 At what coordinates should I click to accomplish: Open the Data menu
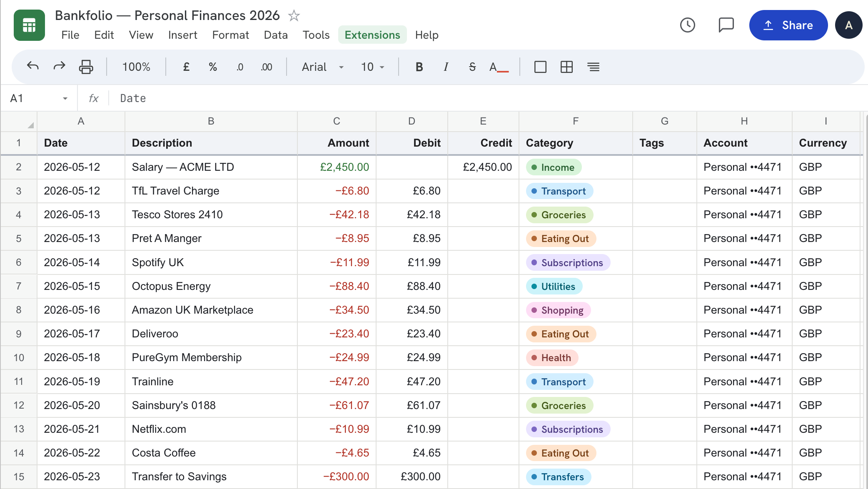(276, 35)
